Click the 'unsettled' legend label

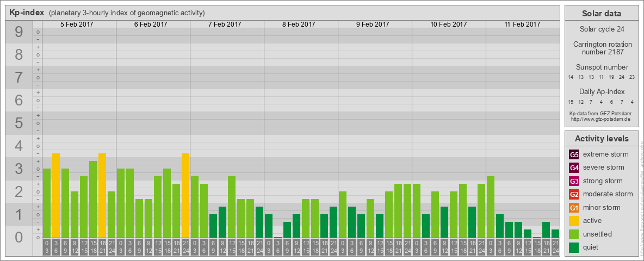pyautogui.click(x=598, y=234)
